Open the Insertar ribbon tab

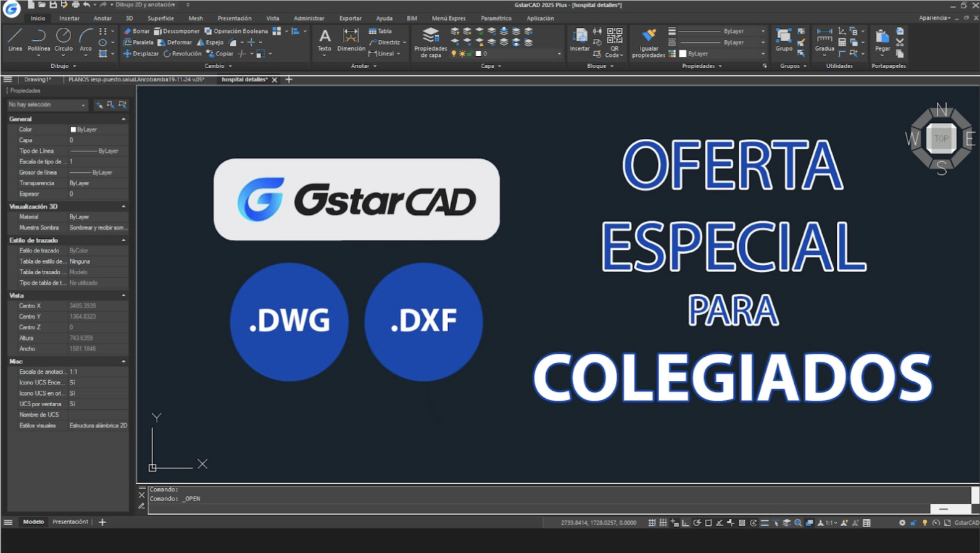pyautogui.click(x=69, y=19)
